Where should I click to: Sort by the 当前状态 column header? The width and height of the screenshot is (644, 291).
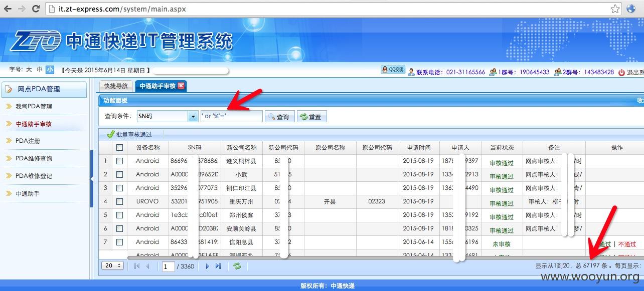pyautogui.click(x=502, y=147)
